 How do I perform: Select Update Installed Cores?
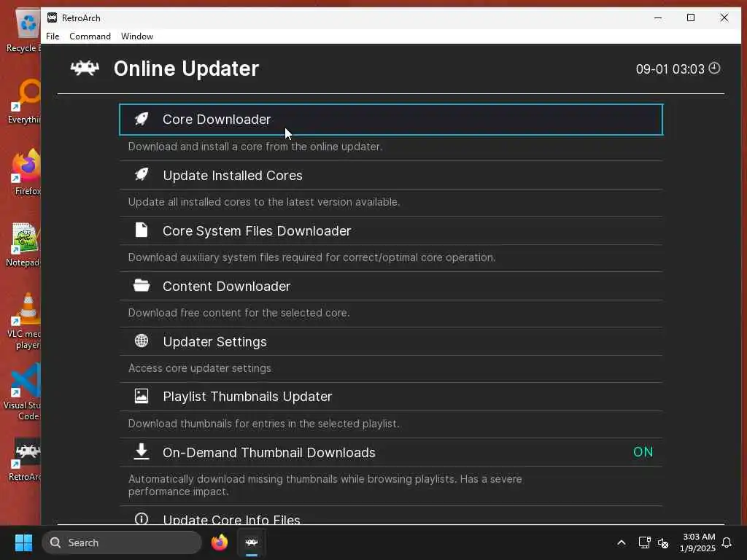coord(391,175)
